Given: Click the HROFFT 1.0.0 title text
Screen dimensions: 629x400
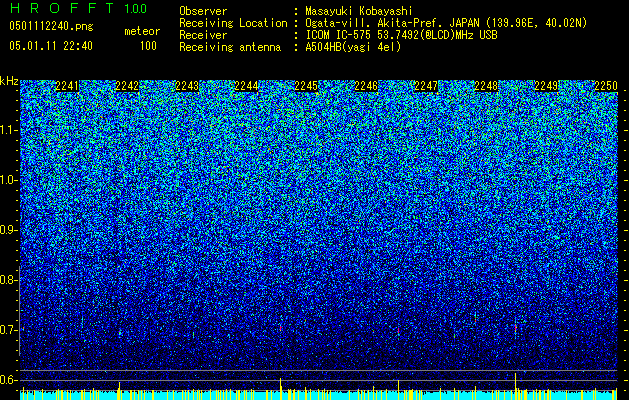Looking at the screenshot, I should click(x=78, y=8).
